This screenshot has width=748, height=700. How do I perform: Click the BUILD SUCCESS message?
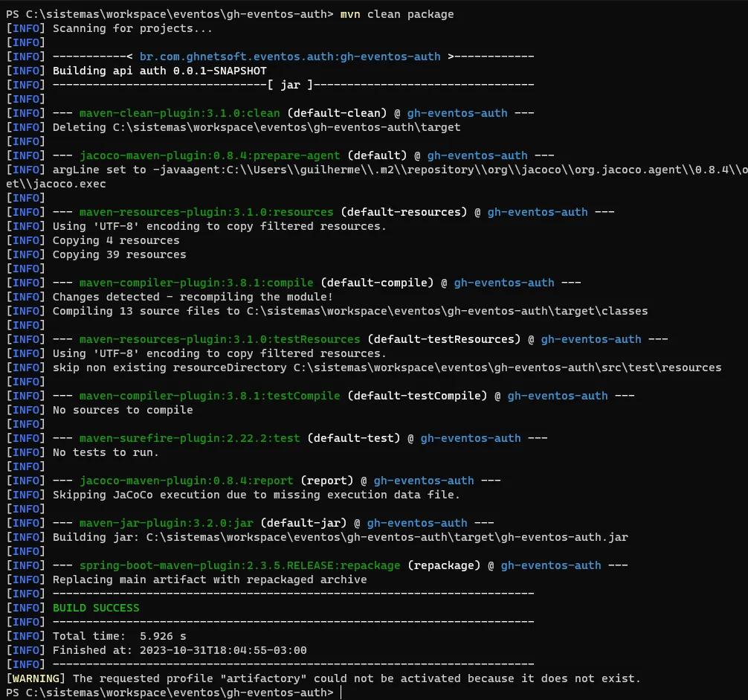[96, 608]
